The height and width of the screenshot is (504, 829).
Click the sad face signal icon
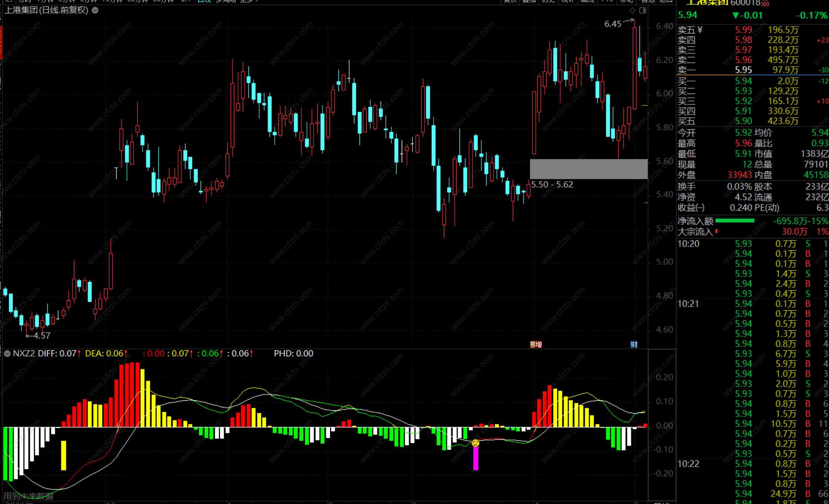pyautogui.click(x=475, y=443)
